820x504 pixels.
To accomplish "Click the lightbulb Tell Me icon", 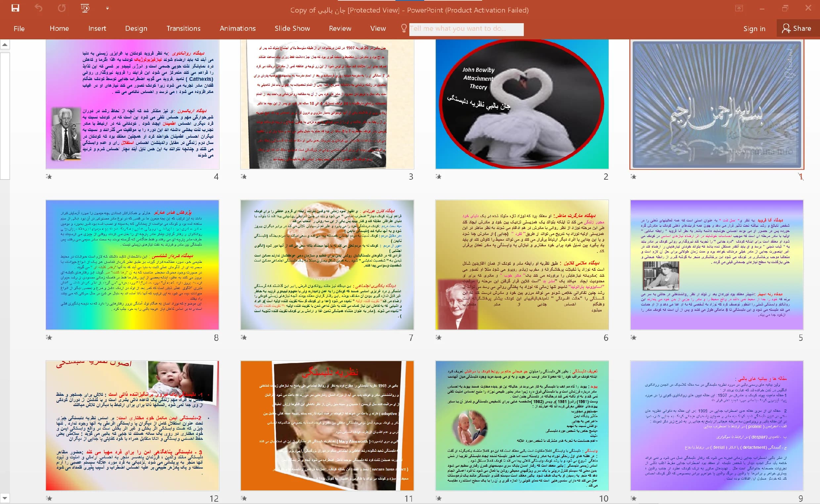I will pyautogui.click(x=404, y=29).
